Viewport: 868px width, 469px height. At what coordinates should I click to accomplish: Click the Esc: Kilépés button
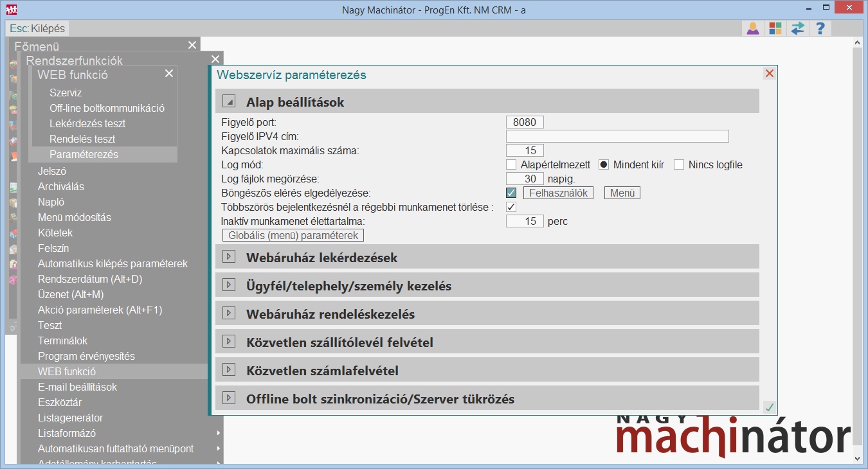(x=37, y=28)
